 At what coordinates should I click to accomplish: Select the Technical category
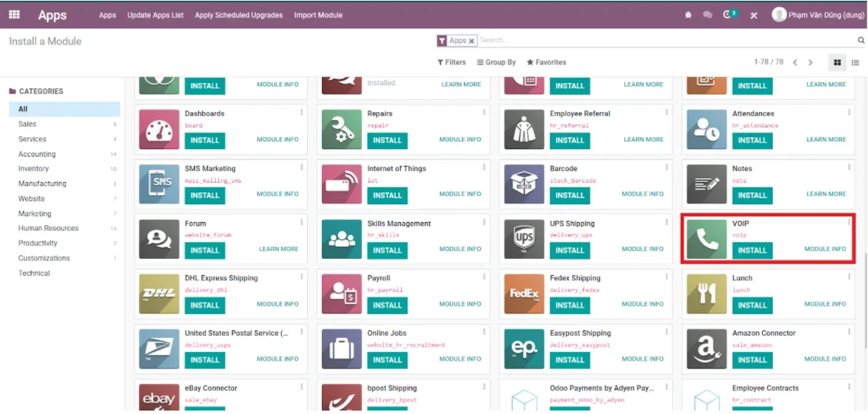click(65, 273)
